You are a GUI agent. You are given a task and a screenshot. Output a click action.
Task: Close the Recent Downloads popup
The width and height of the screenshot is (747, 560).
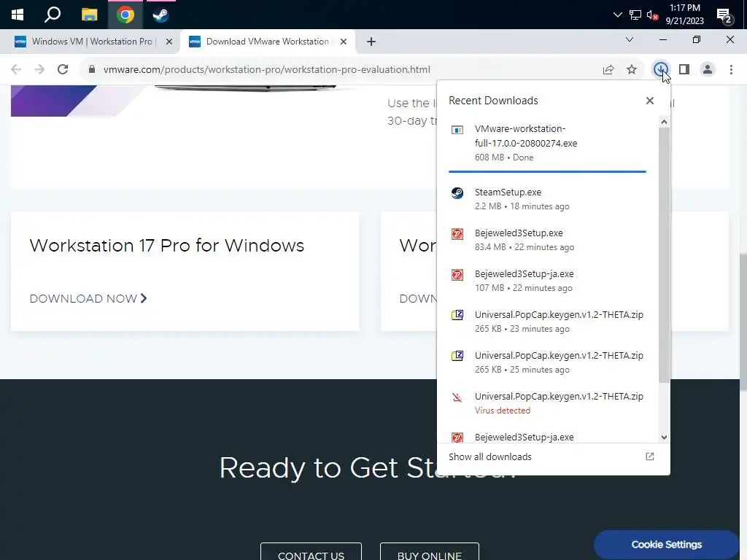point(650,101)
